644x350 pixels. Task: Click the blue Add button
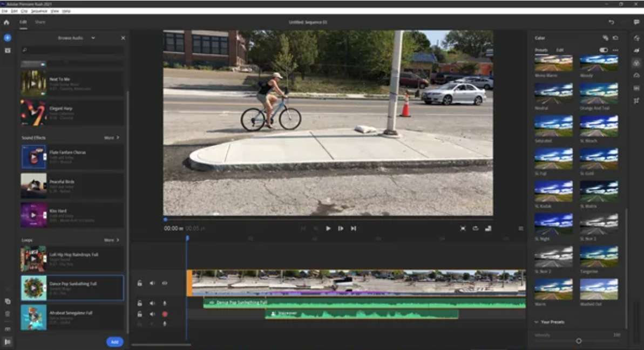(114, 342)
